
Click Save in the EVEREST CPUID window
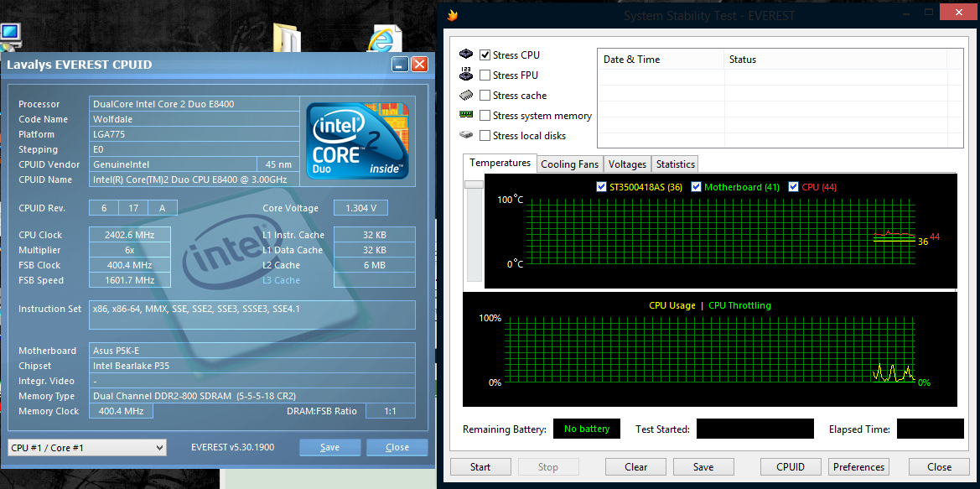pyautogui.click(x=330, y=447)
